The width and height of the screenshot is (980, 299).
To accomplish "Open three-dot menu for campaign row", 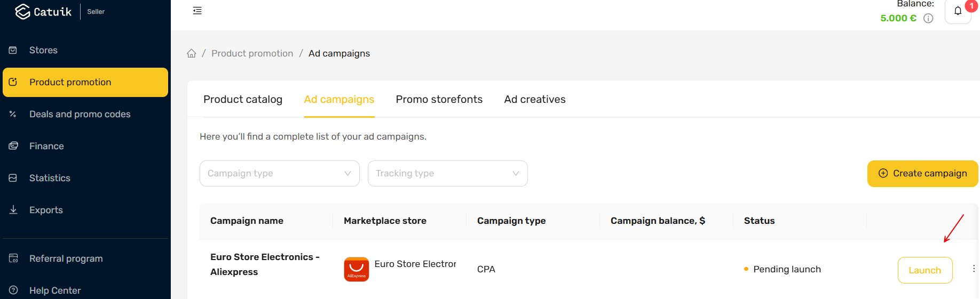I will pyautogui.click(x=974, y=269).
